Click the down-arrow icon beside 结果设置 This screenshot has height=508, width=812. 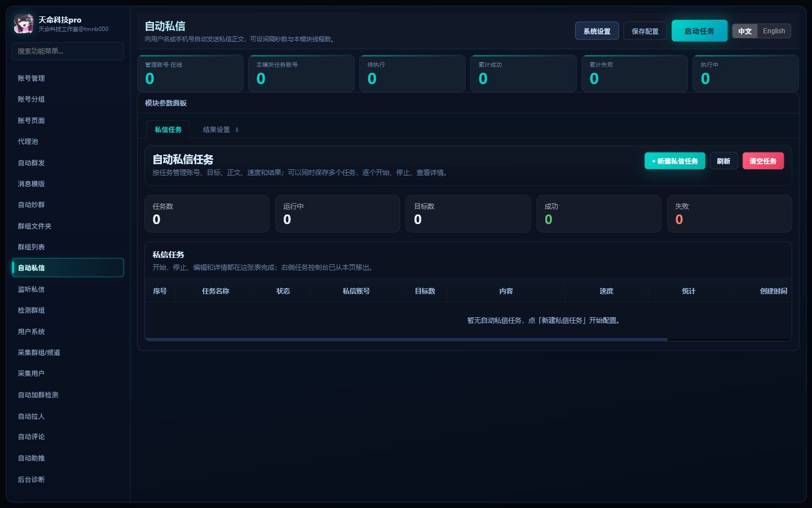[x=237, y=130]
